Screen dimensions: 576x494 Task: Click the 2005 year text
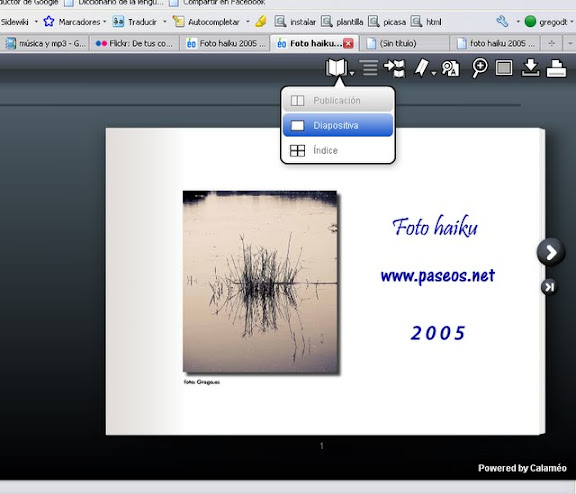(x=438, y=333)
